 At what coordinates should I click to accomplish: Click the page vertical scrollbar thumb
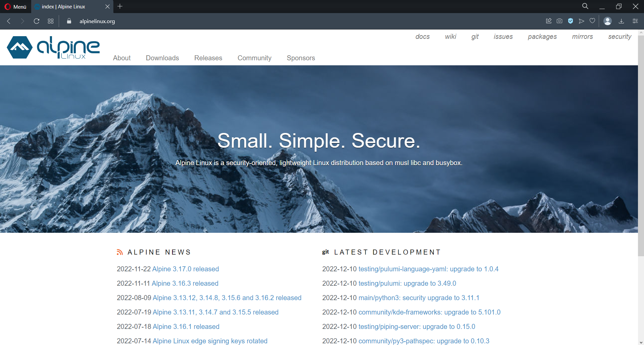(x=641, y=146)
